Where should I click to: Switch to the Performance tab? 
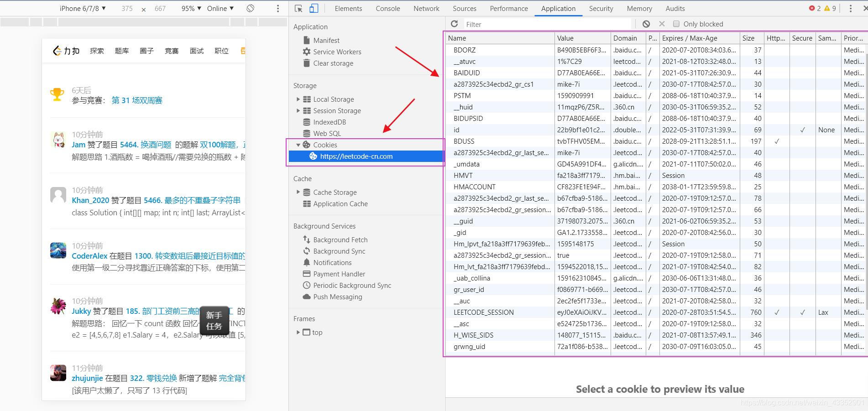509,8
